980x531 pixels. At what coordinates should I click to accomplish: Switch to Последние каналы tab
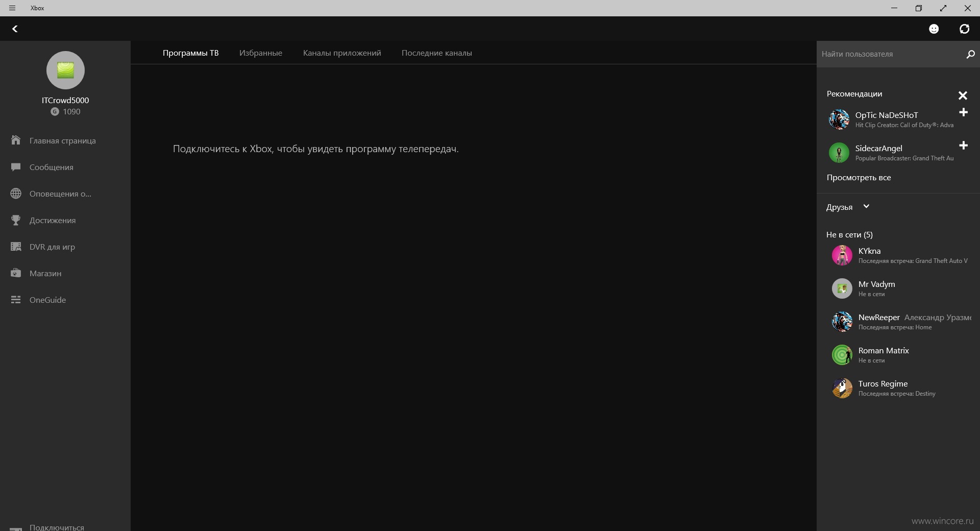coord(437,53)
